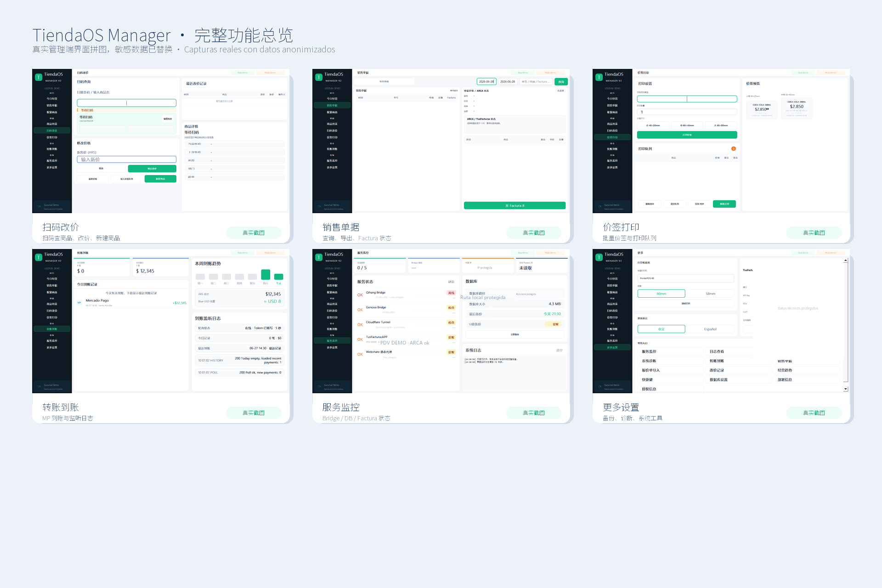The image size is (882, 588).
Task: Click the 输入新价 price field
Action: [x=127, y=159]
